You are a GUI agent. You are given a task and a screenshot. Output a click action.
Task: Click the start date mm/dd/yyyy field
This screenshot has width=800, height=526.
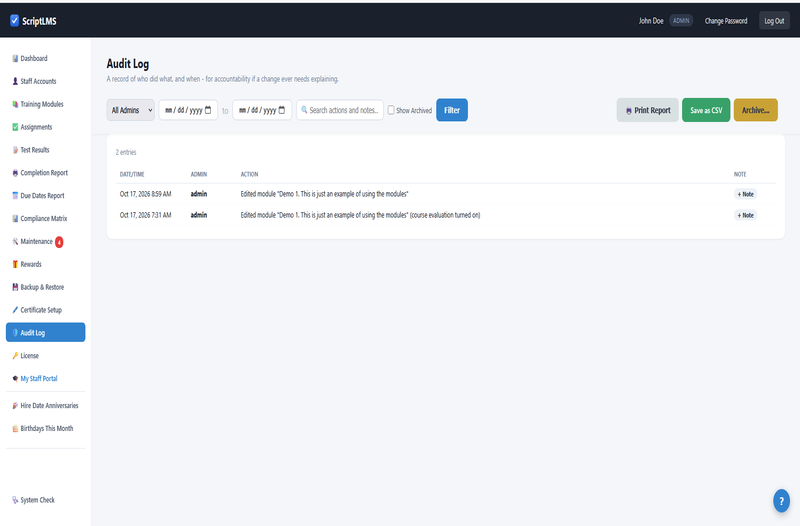click(188, 110)
